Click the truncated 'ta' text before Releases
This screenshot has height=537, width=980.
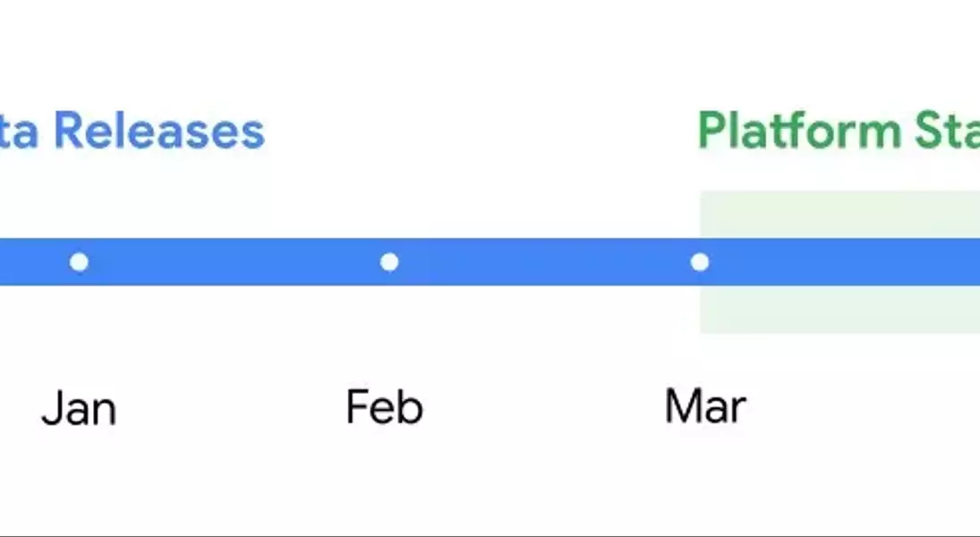[x=18, y=132]
